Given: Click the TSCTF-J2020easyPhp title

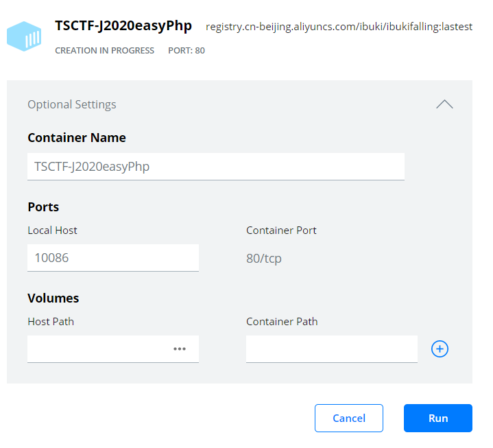Looking at the screenshot, I should [123, 27].
